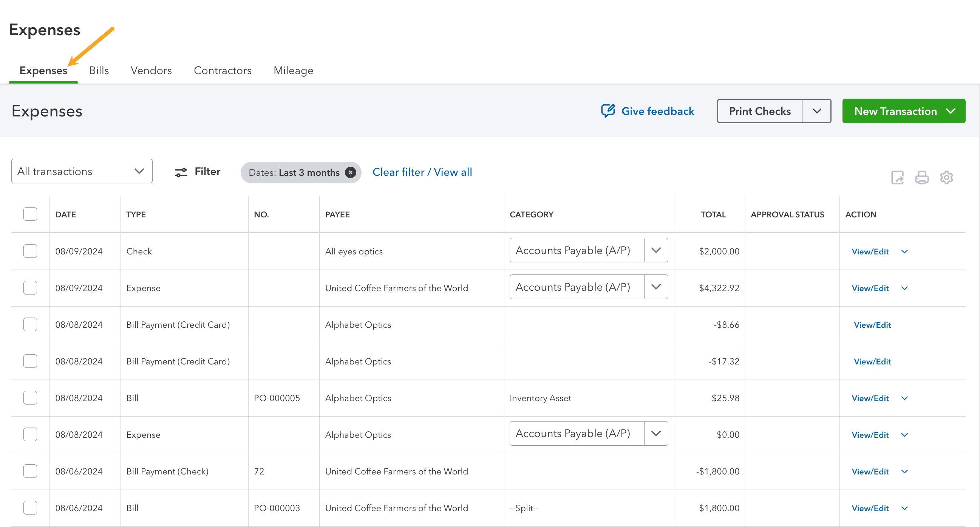The height and width of the screenshot is (527, 980).
Task: Click View/Edit on the -$8.66 bill payment
Action: 872,325
